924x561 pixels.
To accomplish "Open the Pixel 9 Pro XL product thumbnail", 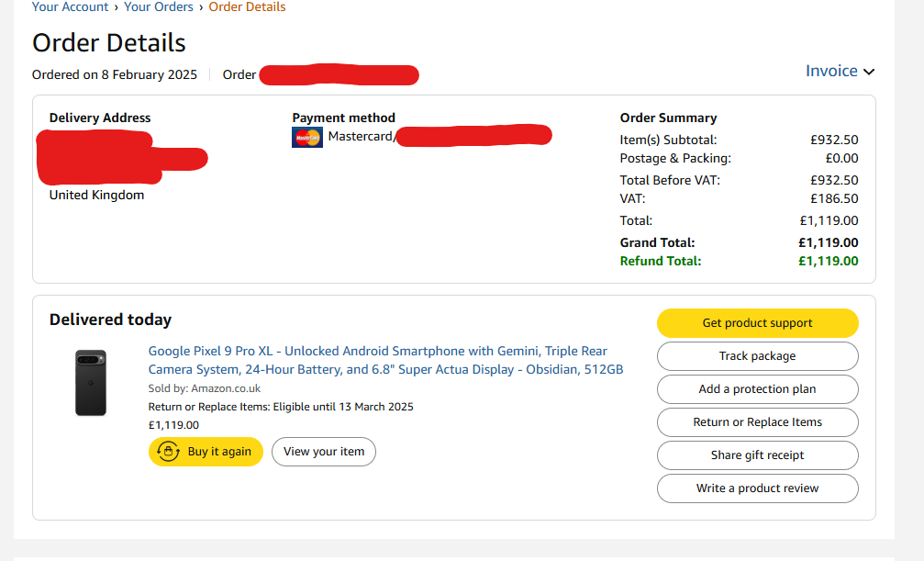I will pos(91,383).
